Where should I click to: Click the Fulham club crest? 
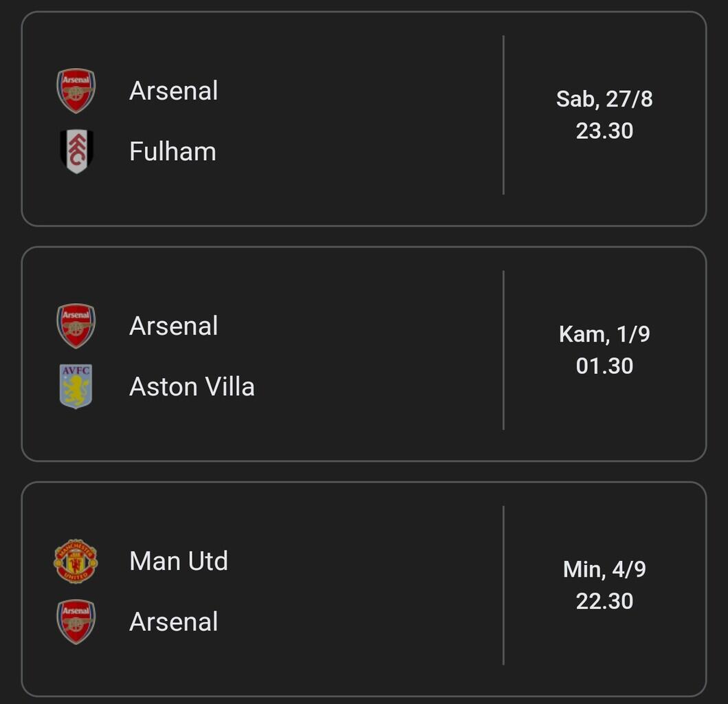76,151
